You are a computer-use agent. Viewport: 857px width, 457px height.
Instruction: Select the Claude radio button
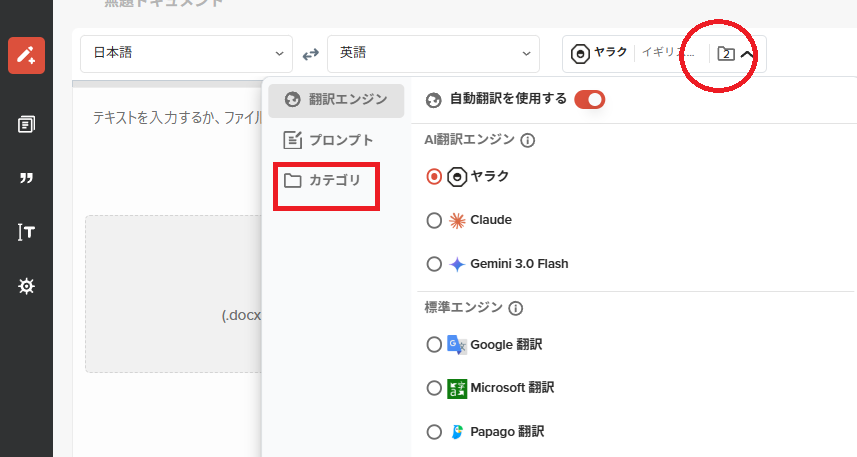pos(434,220)
